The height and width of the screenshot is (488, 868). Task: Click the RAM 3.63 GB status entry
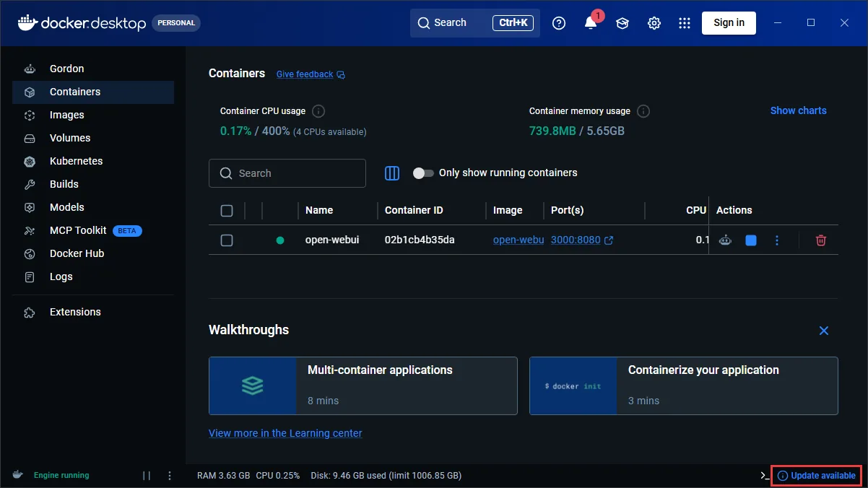tap(223, 476)
